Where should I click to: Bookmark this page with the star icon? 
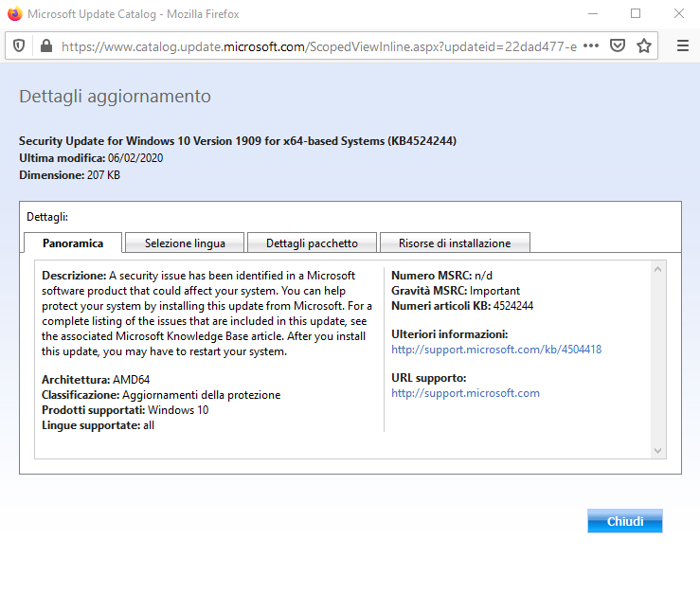point(644,45)
